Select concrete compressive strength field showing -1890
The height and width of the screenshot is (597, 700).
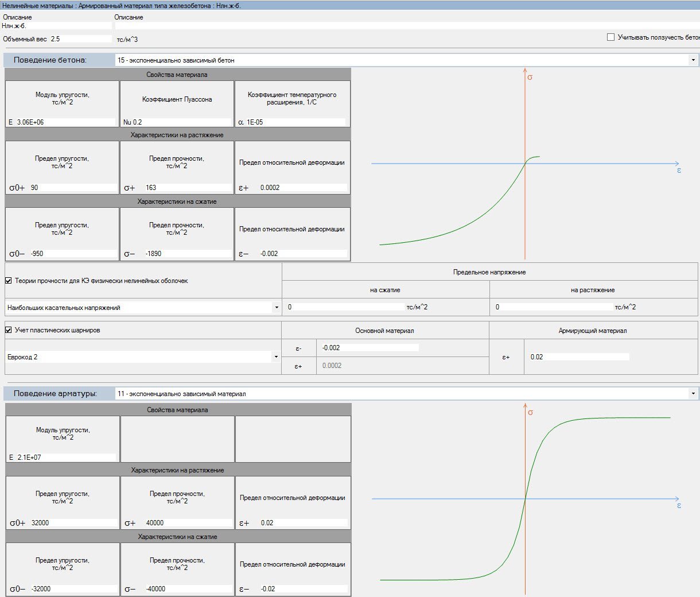187,254
